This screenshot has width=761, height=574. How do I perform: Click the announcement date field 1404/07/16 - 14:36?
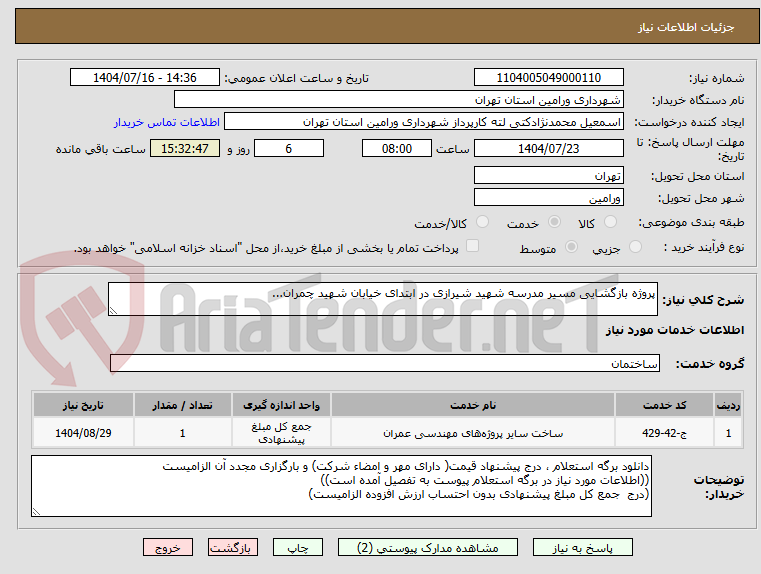coord(145,78)
